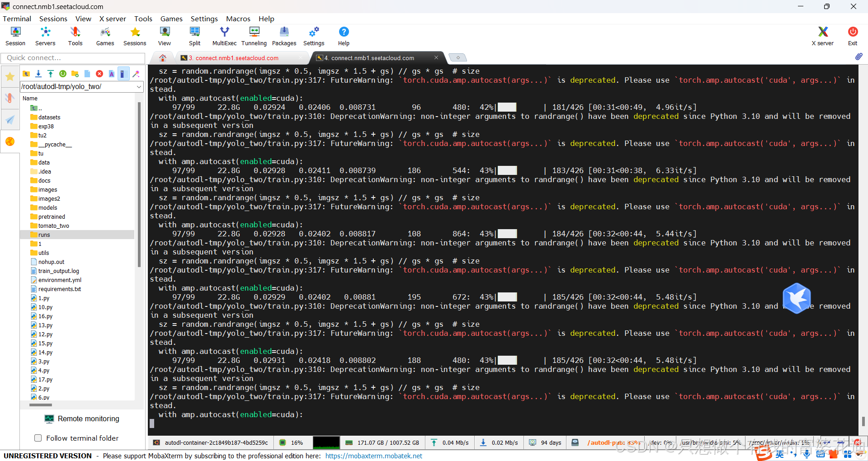Open the mobaxterm.mobatek.net subscription link

point(373,456)
